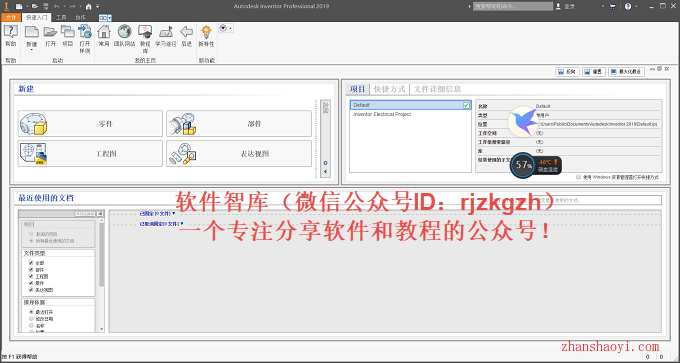Viewport: 680px width, 363px height.
Task: Open the quick access toolbar customize dropdown
Action: (x=98, y=6)
